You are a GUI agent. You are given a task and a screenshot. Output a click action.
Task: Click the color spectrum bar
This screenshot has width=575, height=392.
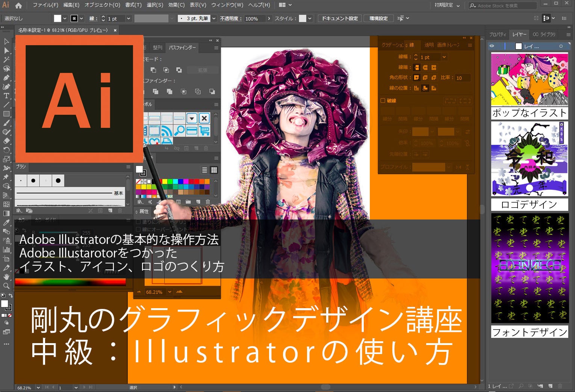click(x=70, y=282)
